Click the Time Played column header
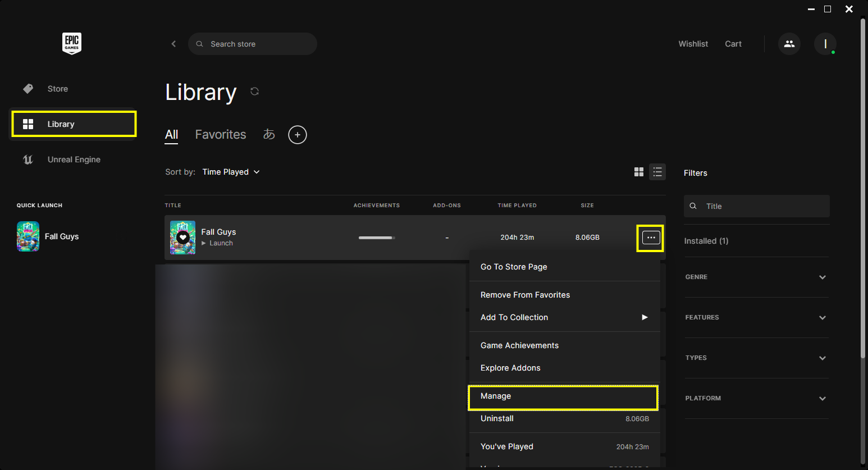 (517, 206)
